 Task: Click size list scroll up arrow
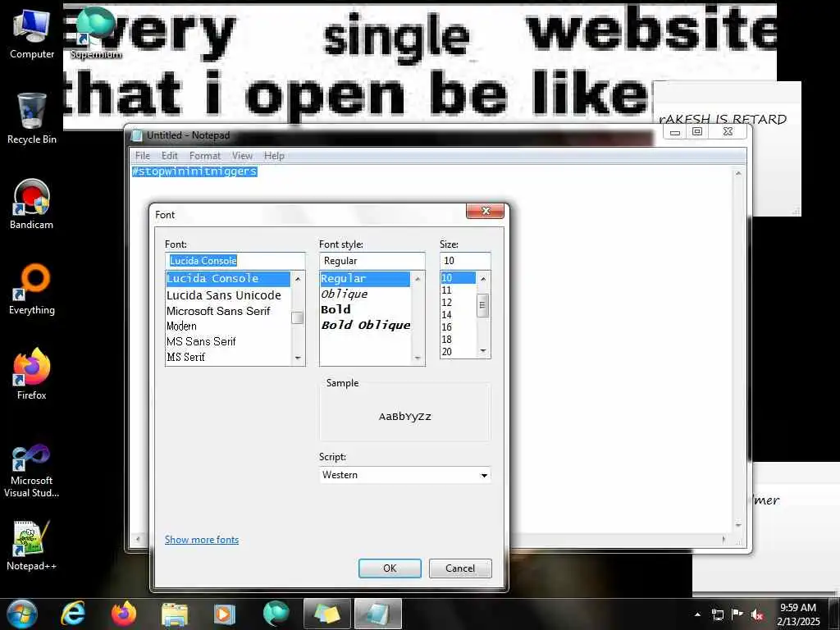pyautogui.click(x=483, y=279)
